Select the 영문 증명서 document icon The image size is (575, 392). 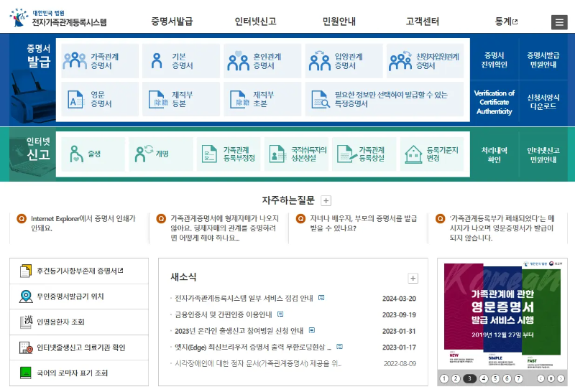pos(75,99)
